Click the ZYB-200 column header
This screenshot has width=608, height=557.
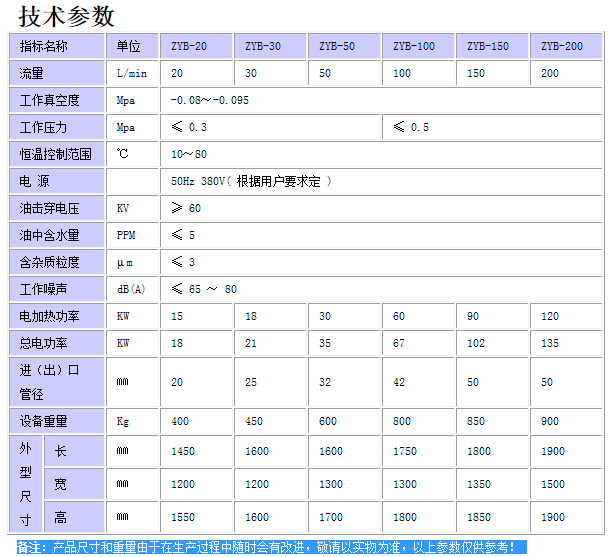561,47
